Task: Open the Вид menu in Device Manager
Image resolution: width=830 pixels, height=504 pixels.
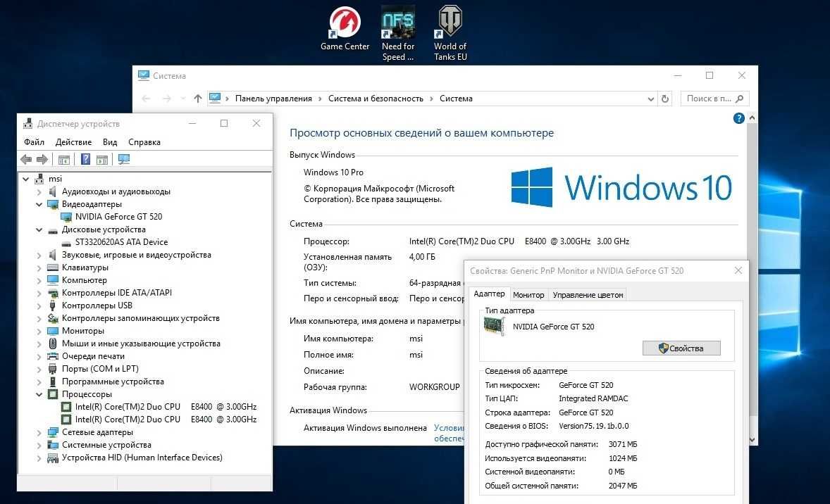Action: point(110,142)
